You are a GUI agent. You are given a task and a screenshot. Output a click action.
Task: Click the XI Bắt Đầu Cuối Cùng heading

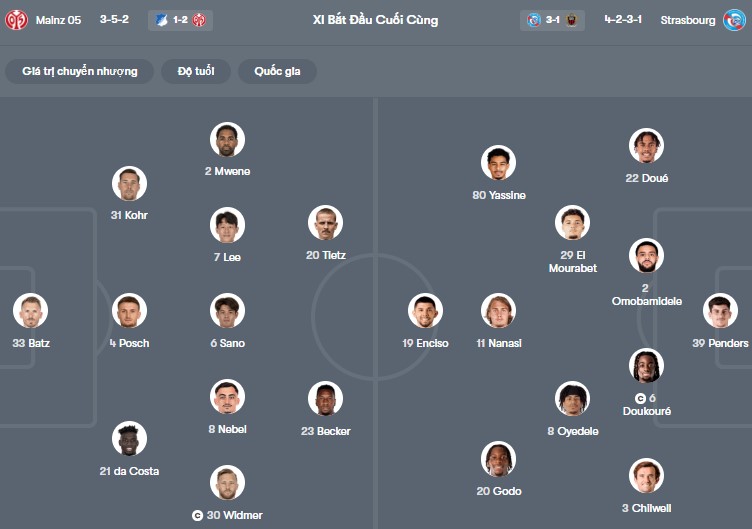point(375,20)
